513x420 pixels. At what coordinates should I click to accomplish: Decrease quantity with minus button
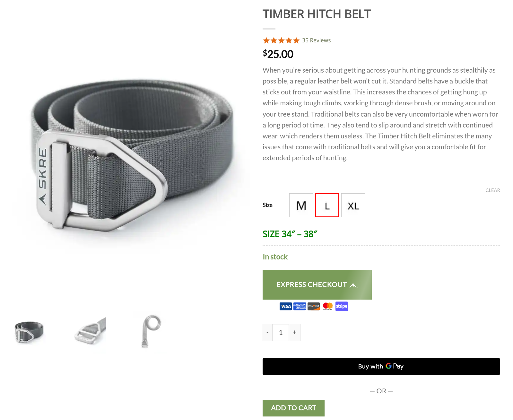[267, 332]
